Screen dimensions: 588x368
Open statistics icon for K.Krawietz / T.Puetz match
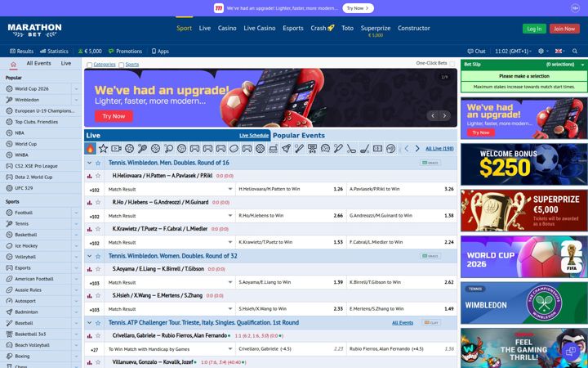[x=90, y=229]
